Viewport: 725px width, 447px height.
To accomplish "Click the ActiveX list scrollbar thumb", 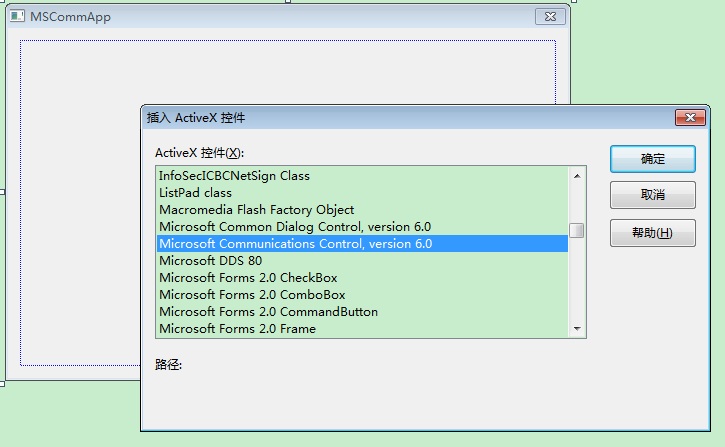I will point(577,230).
